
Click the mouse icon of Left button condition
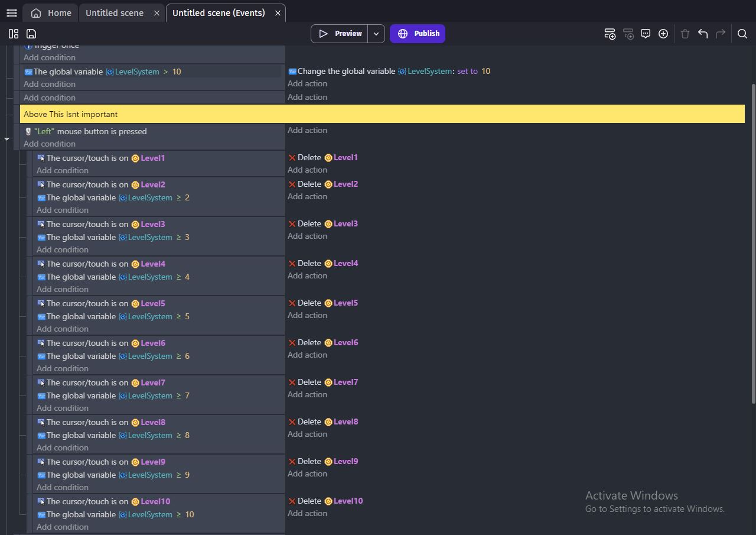[x=28, y=132]
